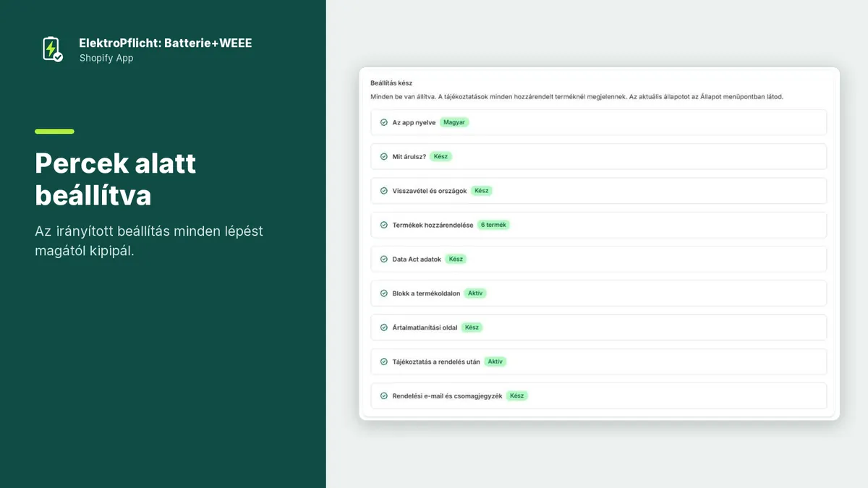Click check icon beside Blokk a termékoldalon
868x488 pixels.
click(x=384, y=294)
